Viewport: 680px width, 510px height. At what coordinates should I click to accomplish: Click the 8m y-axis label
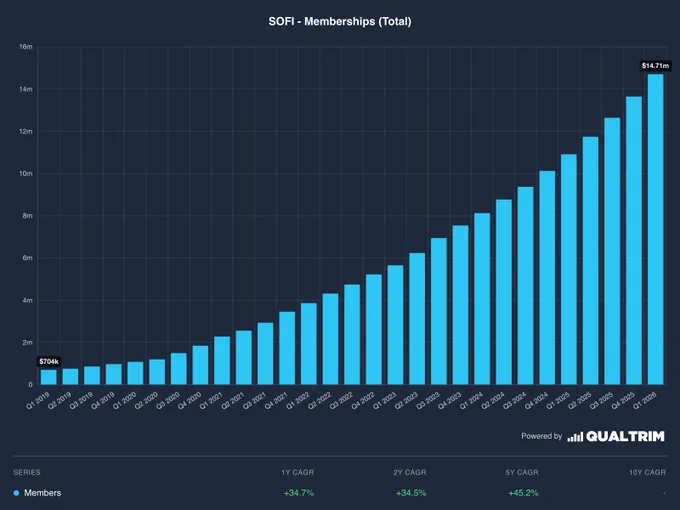point(27,216)
